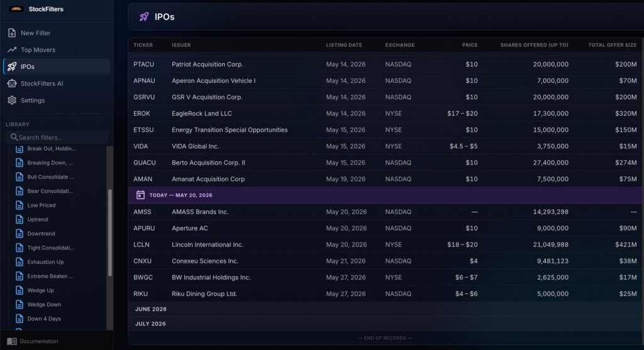
Task: Sort by Total Offer Size column
Action: 612,45
